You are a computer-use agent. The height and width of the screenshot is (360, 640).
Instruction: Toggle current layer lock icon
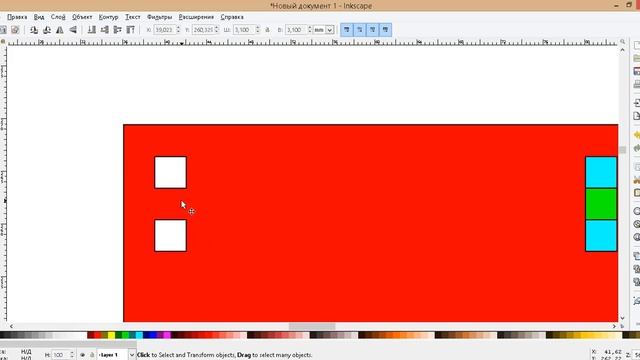(92, 355)
